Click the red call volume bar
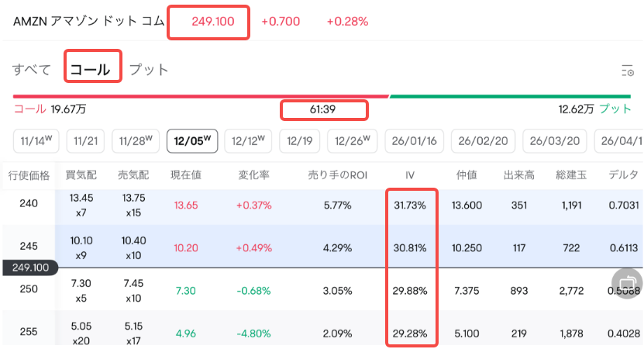The height and width of the screenshot is (349, 644). (201, 97)
